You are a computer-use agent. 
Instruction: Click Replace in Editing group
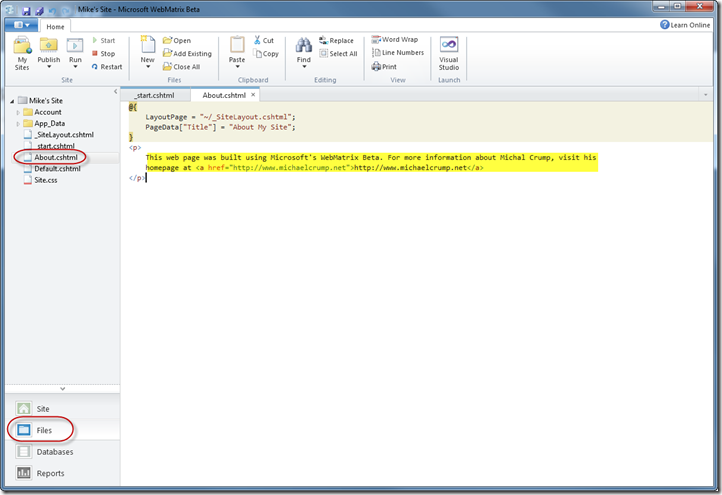[x=336, y=41]
